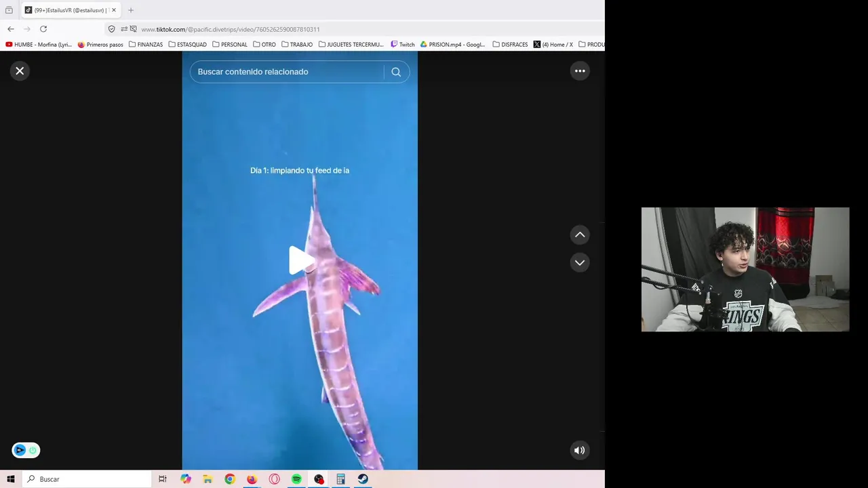Image resolution: width=868 pixels, height=488 pixels.
Task: Open recent tabs panel at top left
Action: pos(9,10)
